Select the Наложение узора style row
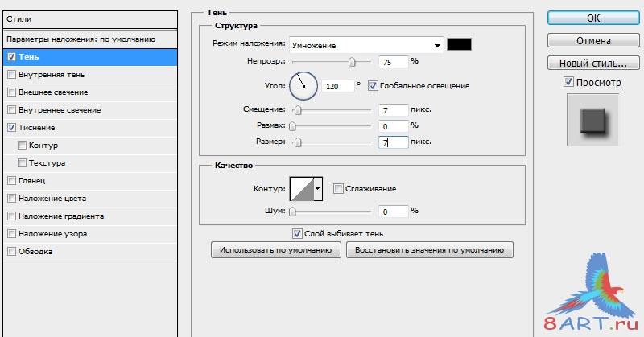The image size is (644, 337). [90, 233]
